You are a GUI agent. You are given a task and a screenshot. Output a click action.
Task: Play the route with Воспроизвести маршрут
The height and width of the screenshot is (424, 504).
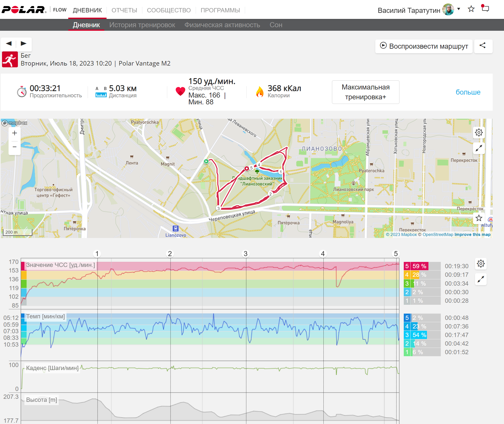pyautogui.click(x=424, y=46)
